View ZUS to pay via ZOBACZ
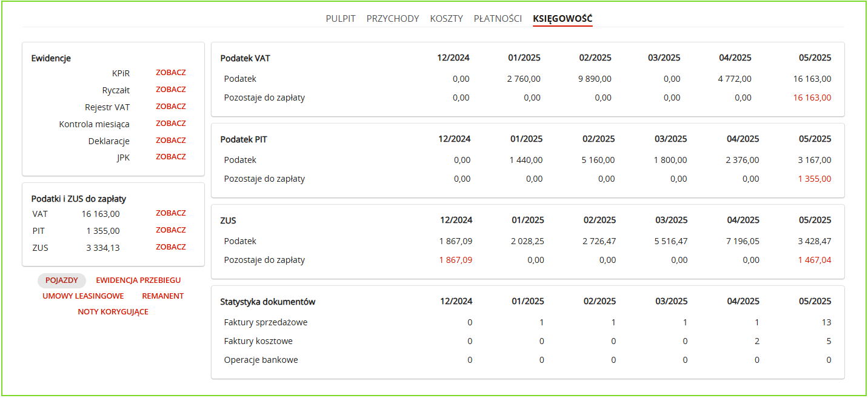Image resolution: width=868 pixels, height=398 pixels. [171, 247]
